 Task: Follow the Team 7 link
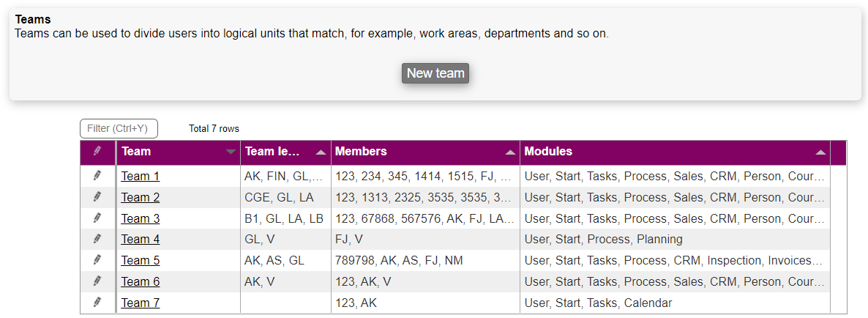click(141, 303)
